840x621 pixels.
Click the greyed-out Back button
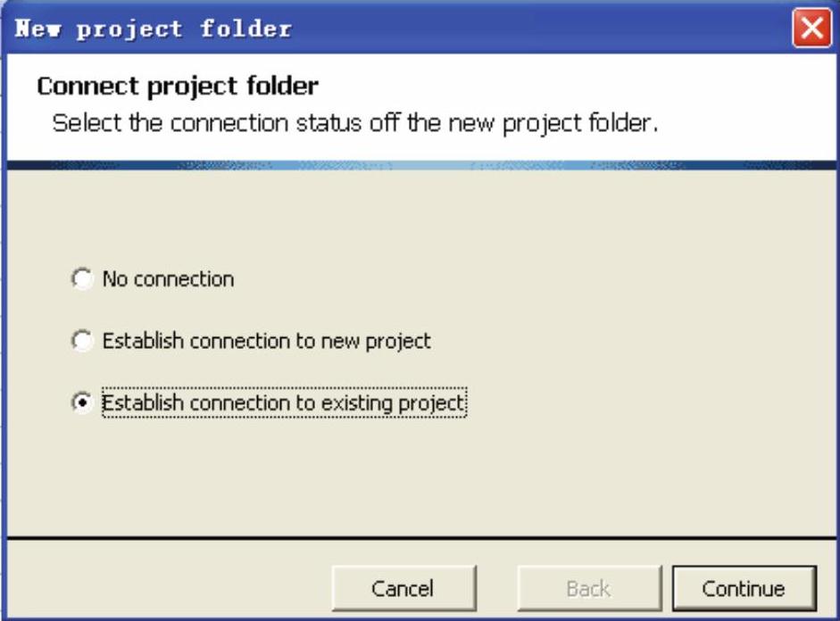point(588,588)
